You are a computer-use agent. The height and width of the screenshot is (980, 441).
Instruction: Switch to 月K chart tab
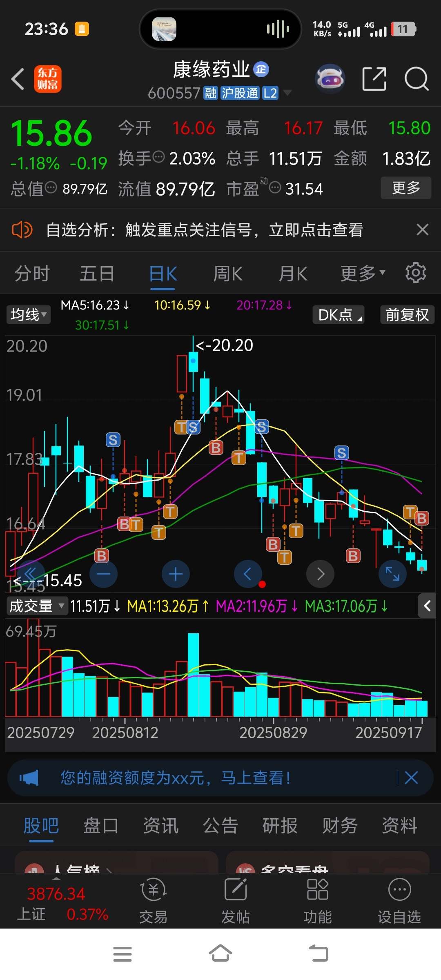(x=293, y=273)
